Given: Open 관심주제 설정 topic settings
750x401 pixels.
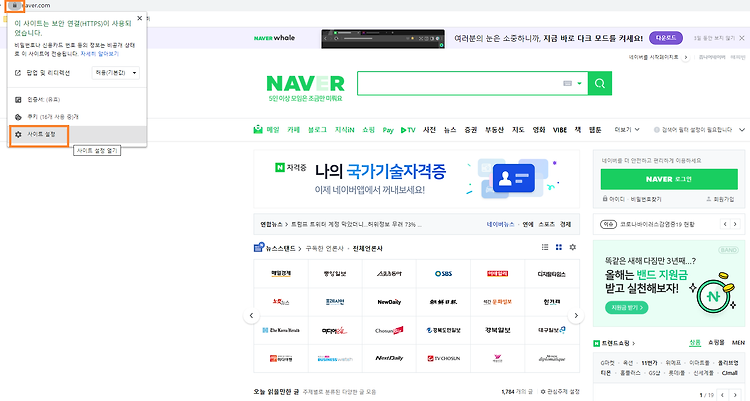Looking at the screenshot, I should pyautogui.click(x=560, y=391).
